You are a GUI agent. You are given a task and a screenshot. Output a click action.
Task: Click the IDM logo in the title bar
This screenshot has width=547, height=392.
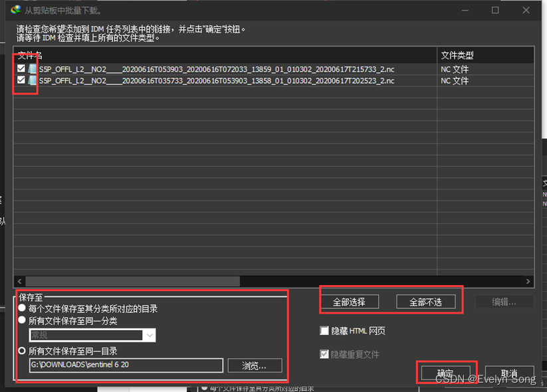17,10
